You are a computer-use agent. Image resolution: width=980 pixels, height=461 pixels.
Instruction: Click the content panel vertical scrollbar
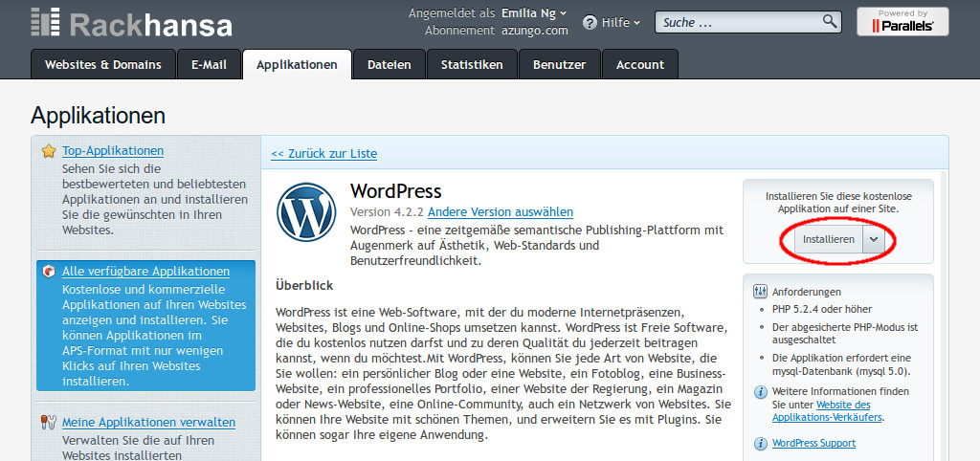(x=945, y=316)
